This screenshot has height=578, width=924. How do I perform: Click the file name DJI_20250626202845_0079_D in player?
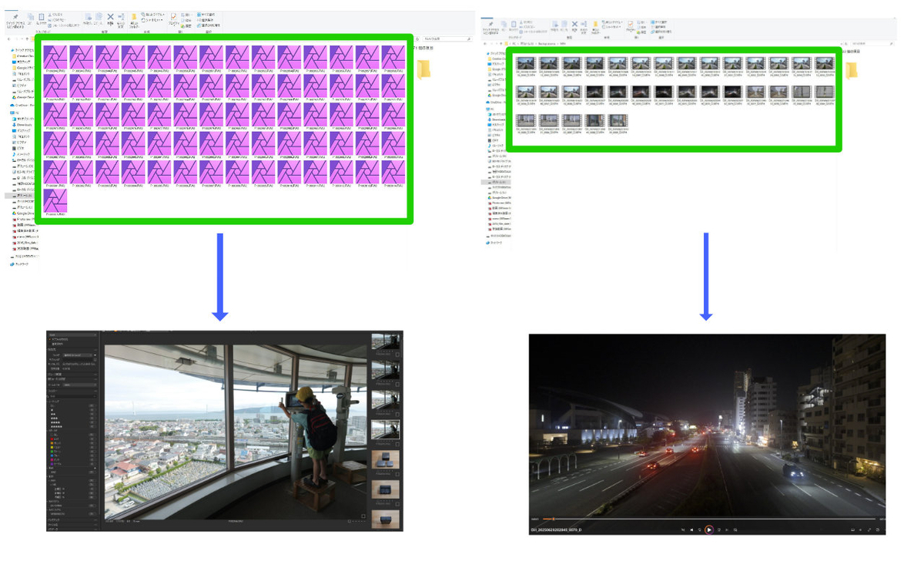coord(557,530)
